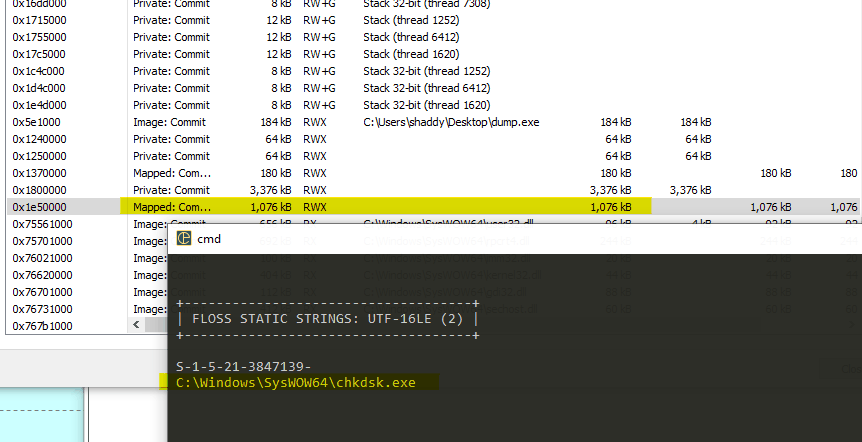Viewport: 862px width, 442px height.
Task: Click "Mapped: Com…" in the 0x1370000 row
Action: 172,173
